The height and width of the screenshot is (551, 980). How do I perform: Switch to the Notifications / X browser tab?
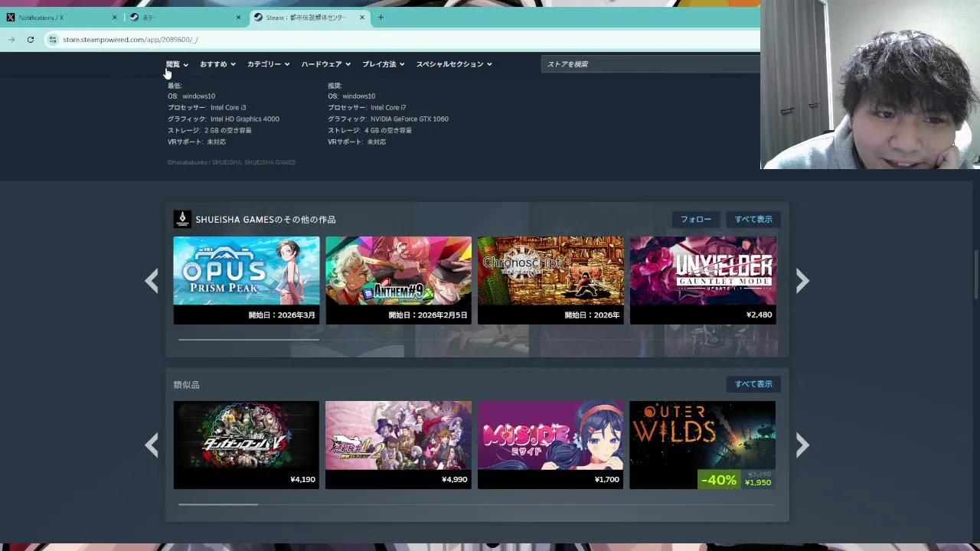(x=61, y=18)
